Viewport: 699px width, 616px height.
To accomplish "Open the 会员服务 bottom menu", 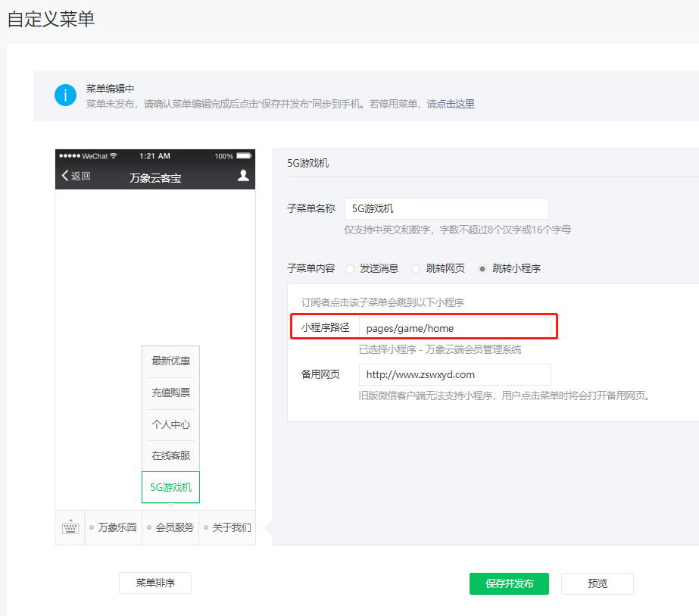I will point(170,527).
